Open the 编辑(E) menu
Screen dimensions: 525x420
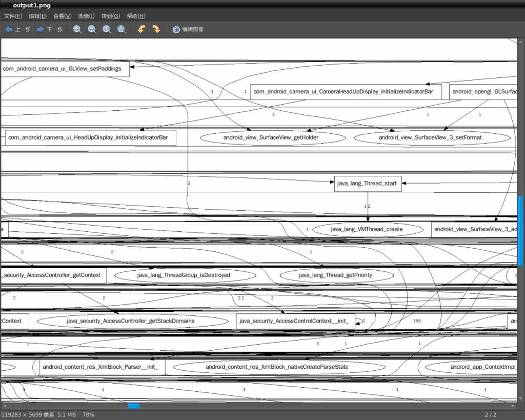point(37,16)
